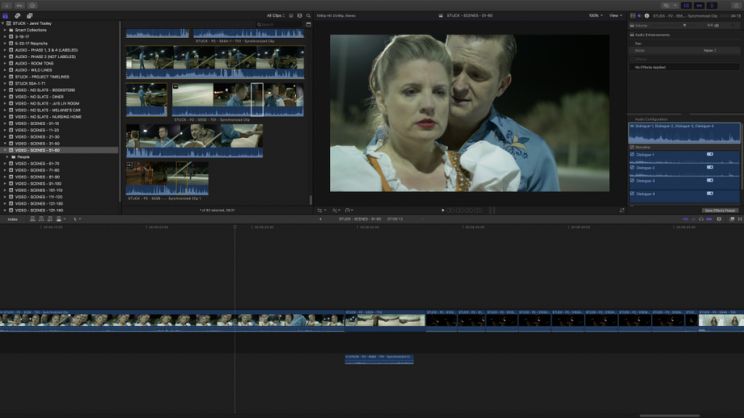The height and width of the screenshot is (418, 744).
Task: Open the All Clips filter dropdown
Action: click(275, 16)
